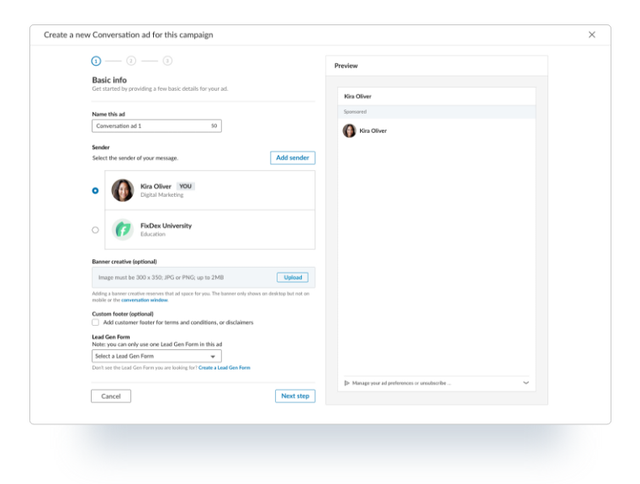Image resolution: width=640 pixels, height=484 pixels.
Task: Click step 2 circle in progress indicator
Action: pos(131,61)
